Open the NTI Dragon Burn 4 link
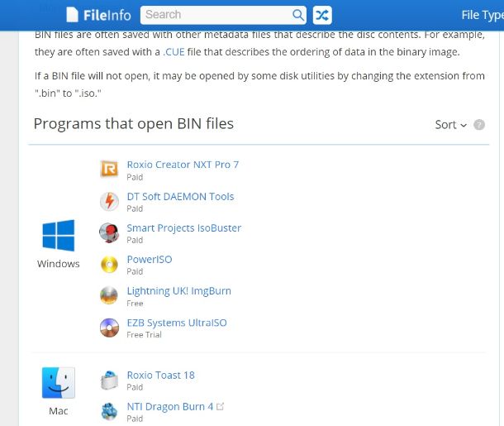This screenshot has height=426, width=504. click(x=170, y=407)
